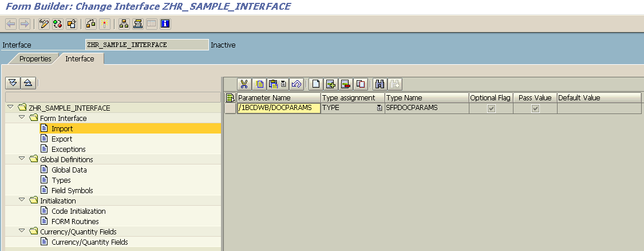Screen dimensions: 644x251
Task: Click the Undo arrow icon
Action: click(297, 84)
